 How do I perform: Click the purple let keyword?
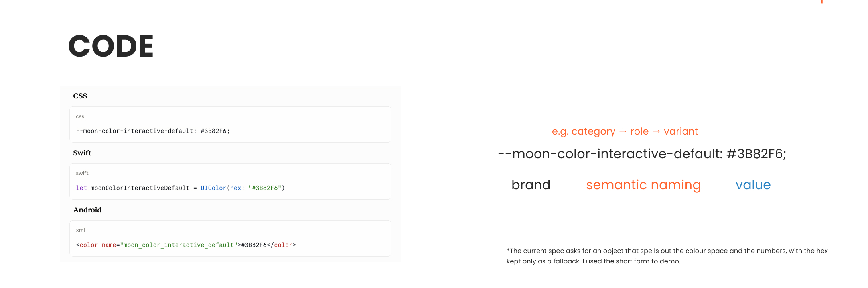tap(81, 188)
